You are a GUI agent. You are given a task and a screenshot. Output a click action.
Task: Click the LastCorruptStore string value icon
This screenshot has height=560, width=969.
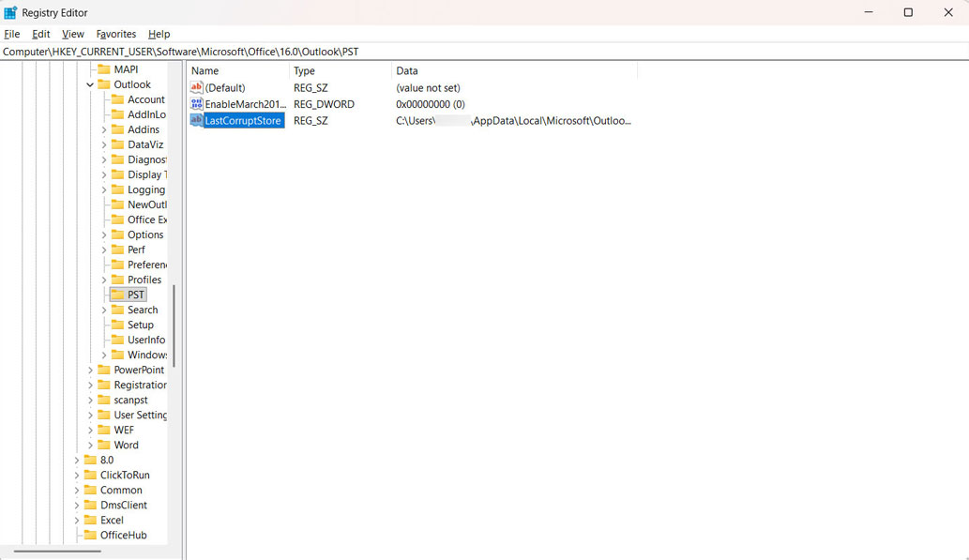pyautogui.click(x=197, y=121)
